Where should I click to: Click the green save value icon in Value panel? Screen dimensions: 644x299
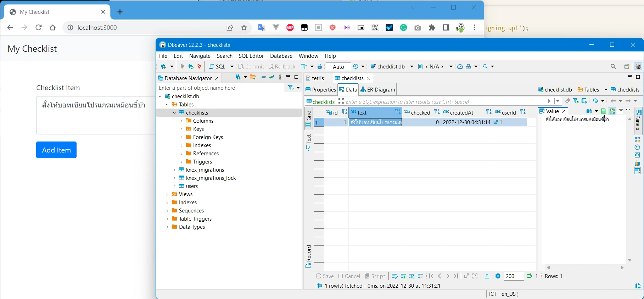[604, 111]
